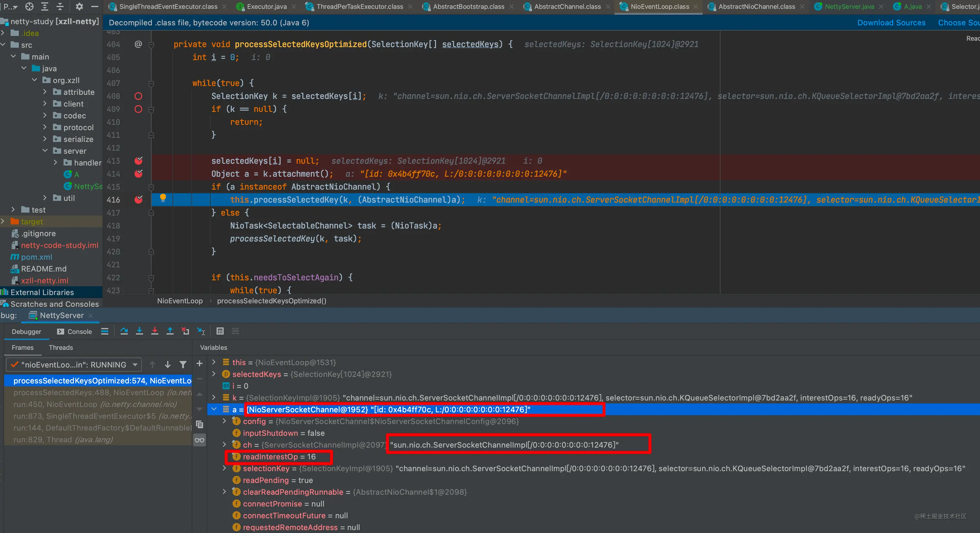The width and height of the screenshot is (980, 533).
Task: Click the Step Out debugger icon
Action: click(170, 331)
